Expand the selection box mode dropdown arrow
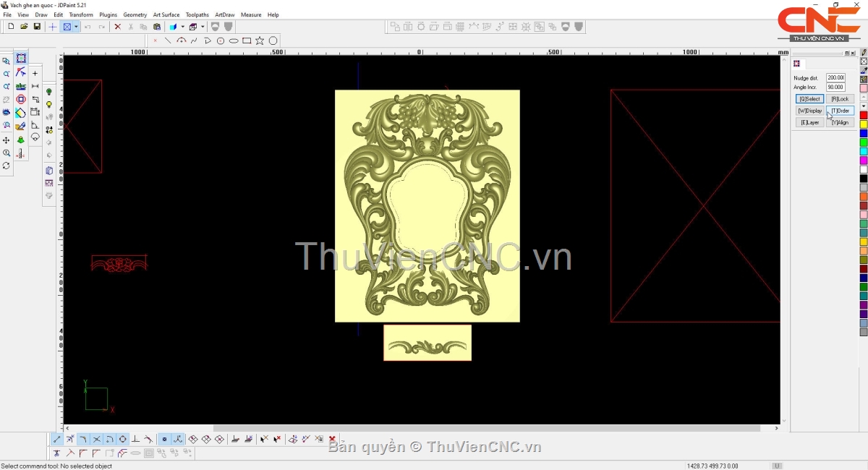This screenshot has height=470, width=868. click(76, 27)
